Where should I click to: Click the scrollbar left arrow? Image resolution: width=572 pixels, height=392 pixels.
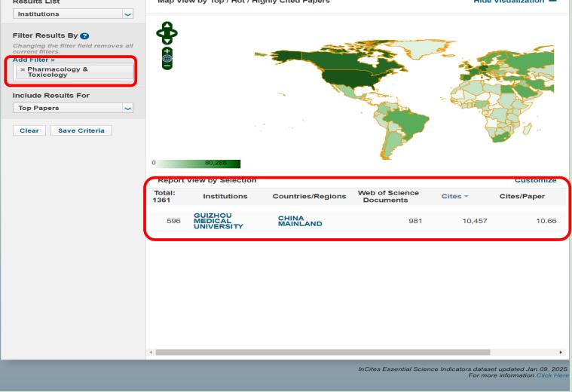[x=151, y=352]
